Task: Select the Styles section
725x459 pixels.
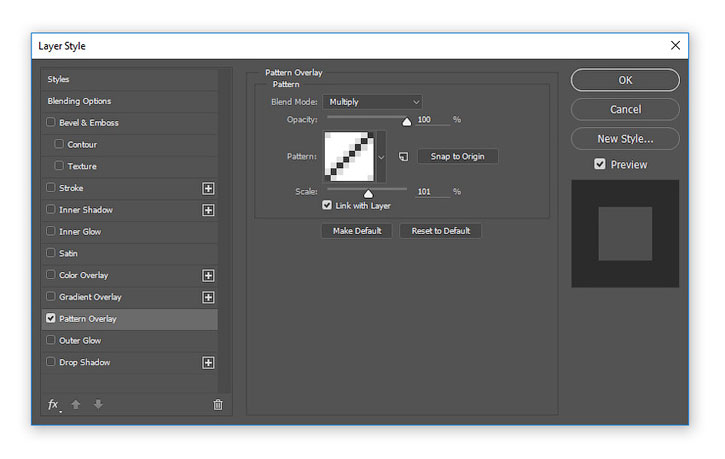Action: pyautogui.click(x=129, y=80)
